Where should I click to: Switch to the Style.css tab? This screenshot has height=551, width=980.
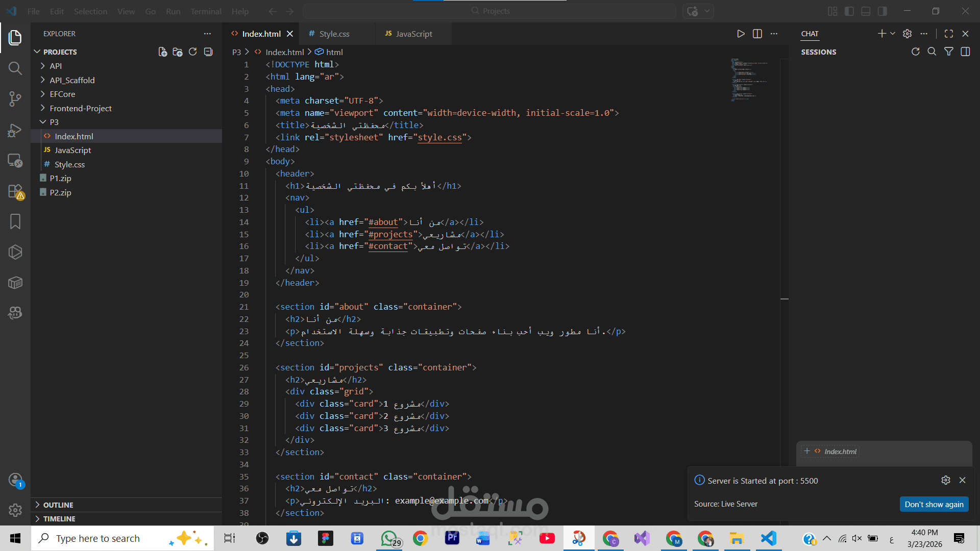[334, 34]
